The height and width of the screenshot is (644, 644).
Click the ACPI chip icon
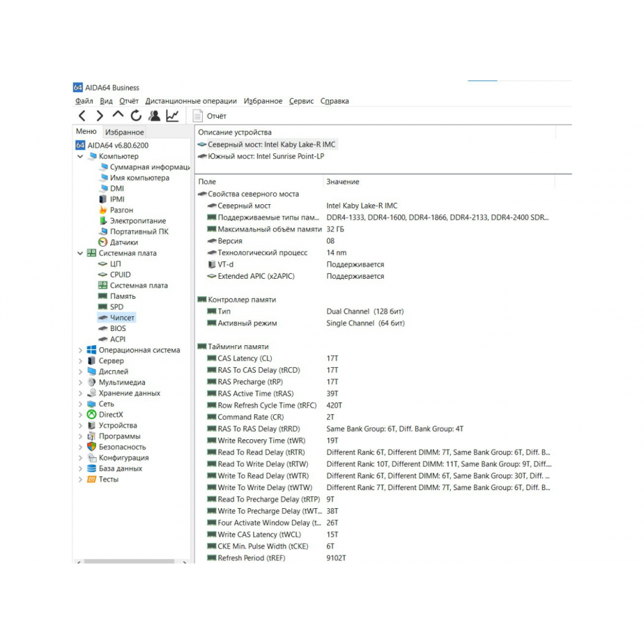(102, 339)
